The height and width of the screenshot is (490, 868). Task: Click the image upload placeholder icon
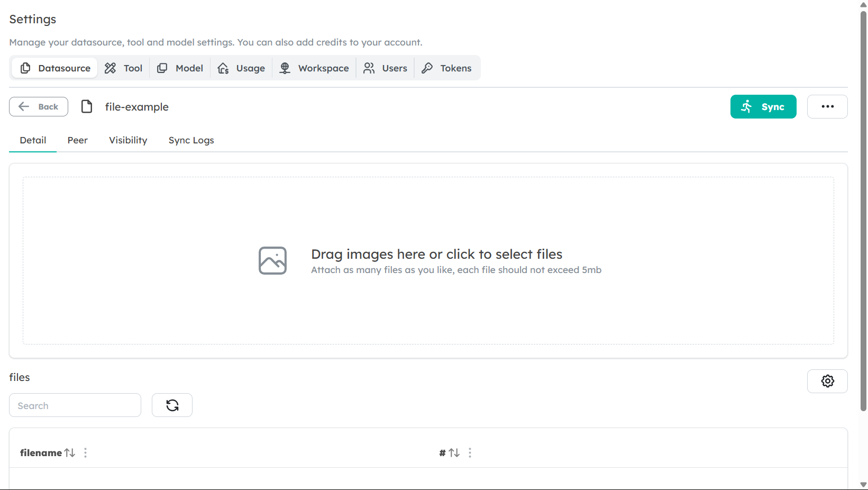(x=272, y=260)
